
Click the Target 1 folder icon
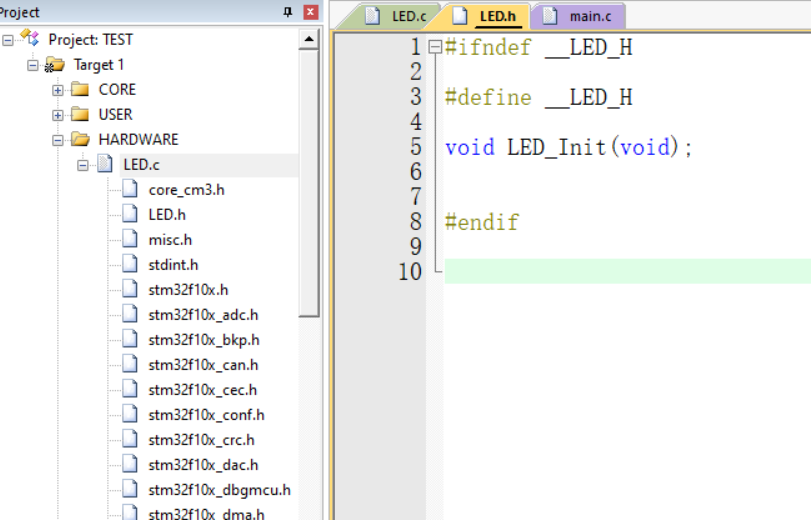tap(54, 65)
